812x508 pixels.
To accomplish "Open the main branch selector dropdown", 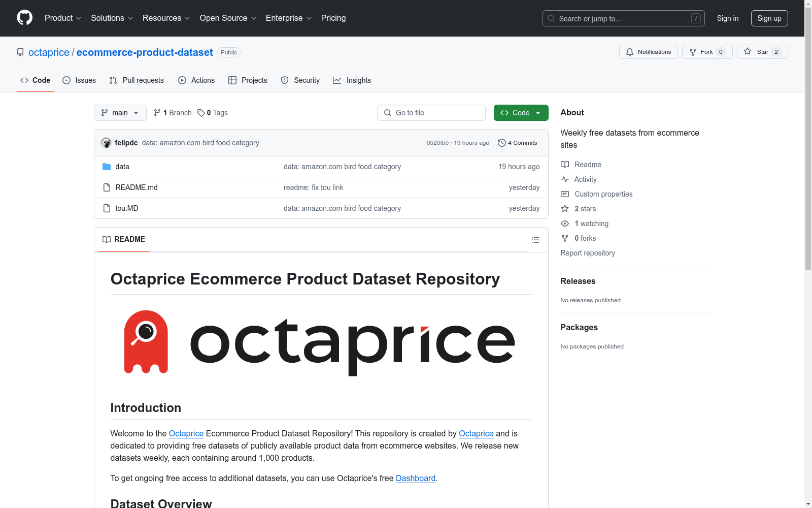I will click(x=120, y=113).
